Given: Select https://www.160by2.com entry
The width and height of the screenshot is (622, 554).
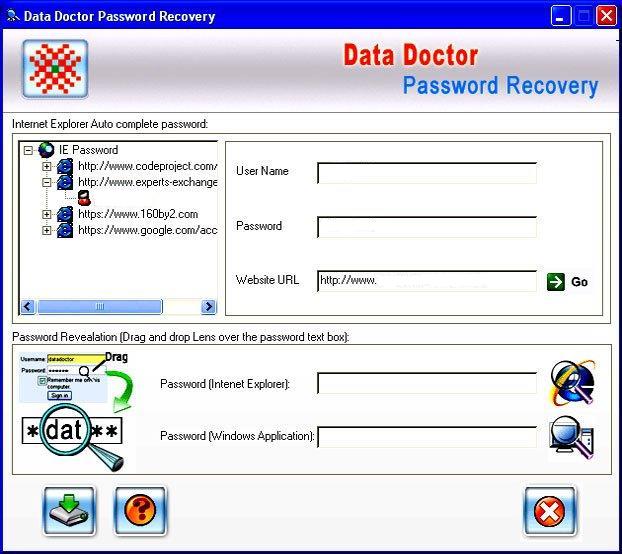Looking at the screenshot, I should tap(138, 214).
